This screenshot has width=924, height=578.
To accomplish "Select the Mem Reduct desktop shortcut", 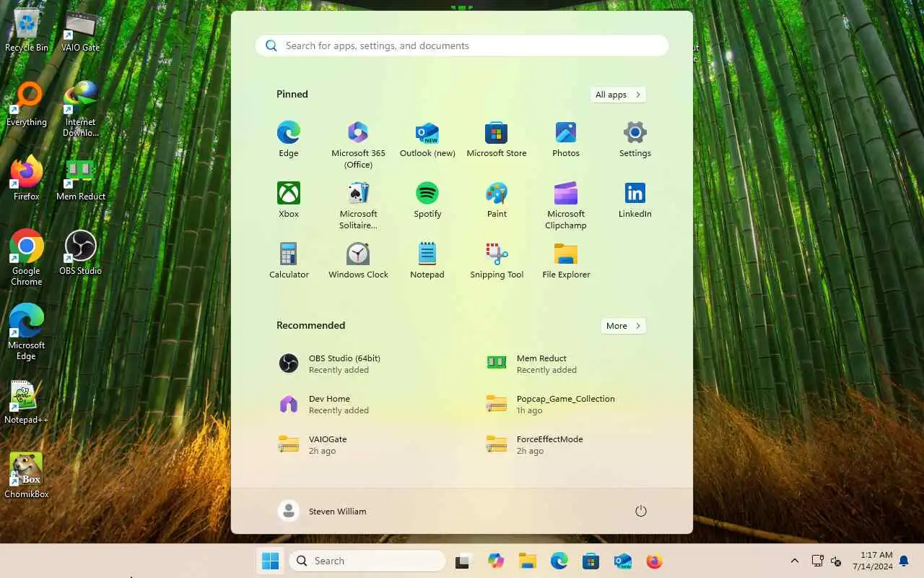I will pos(81,180).
